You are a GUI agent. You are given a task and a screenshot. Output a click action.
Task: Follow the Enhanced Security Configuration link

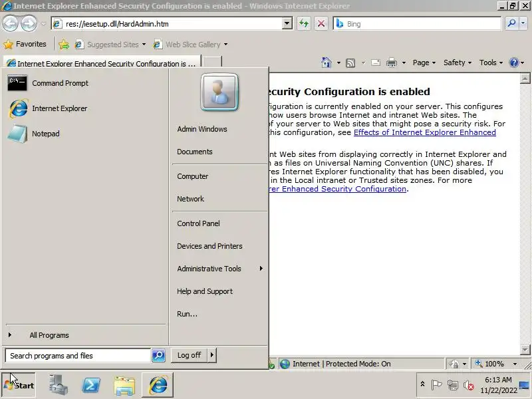(337, 189)
